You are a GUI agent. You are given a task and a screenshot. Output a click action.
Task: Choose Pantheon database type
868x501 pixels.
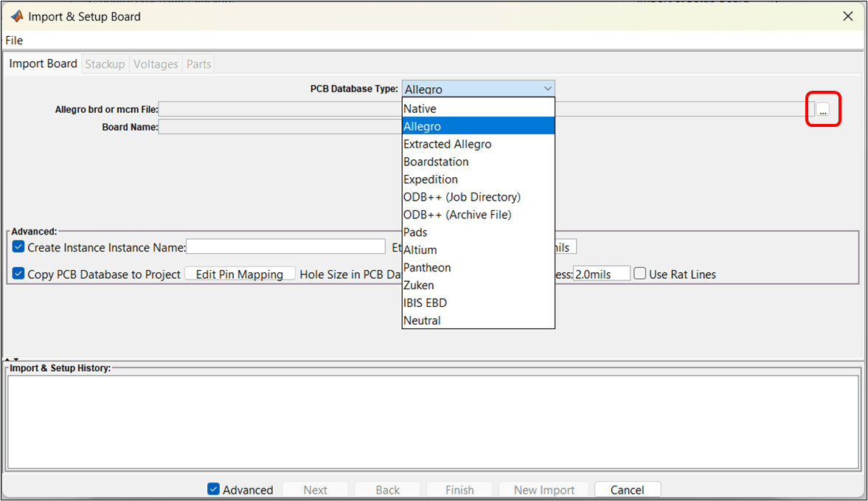[479, 268]
